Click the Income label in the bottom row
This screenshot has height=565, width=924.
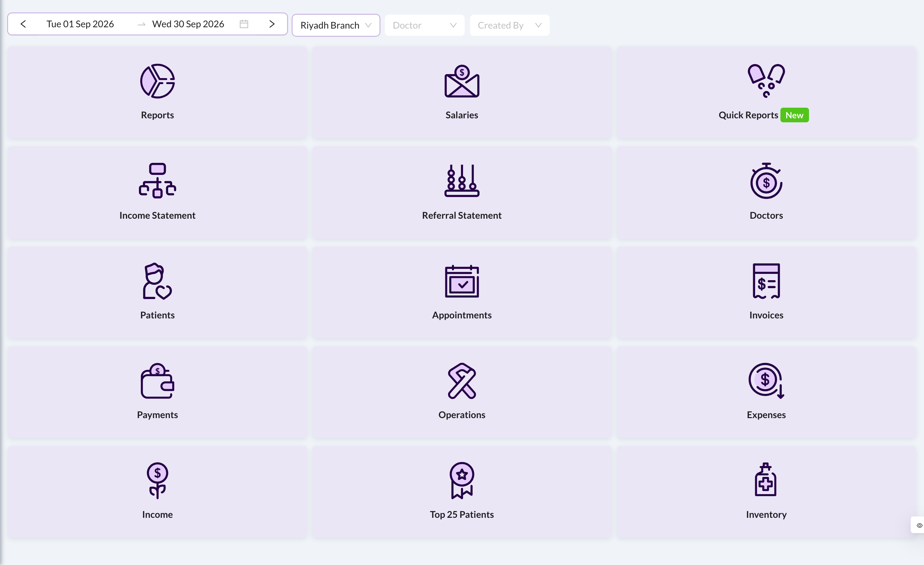pos(158,515)
